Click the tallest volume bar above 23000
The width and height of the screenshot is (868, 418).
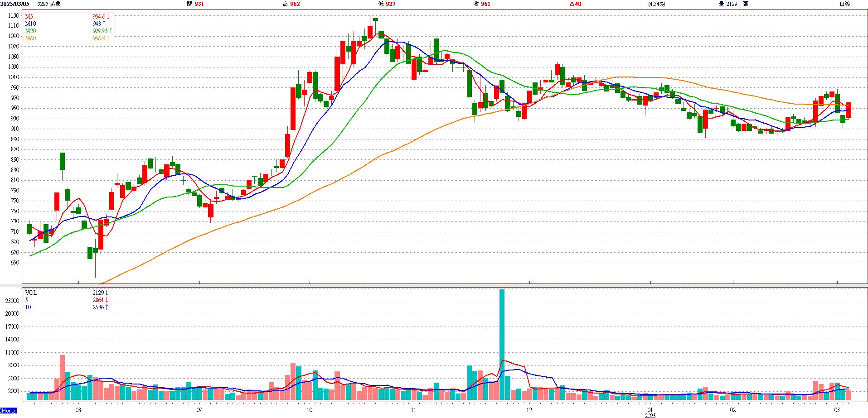point(502,345)
